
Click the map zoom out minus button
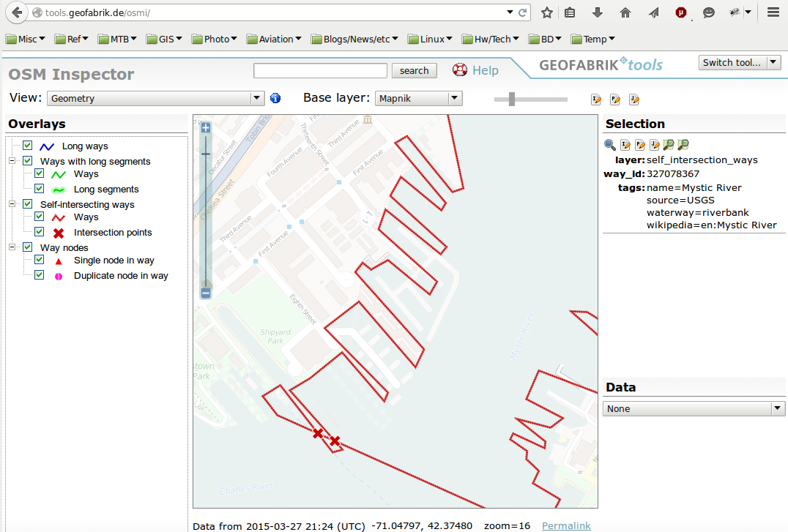[206, 293]
